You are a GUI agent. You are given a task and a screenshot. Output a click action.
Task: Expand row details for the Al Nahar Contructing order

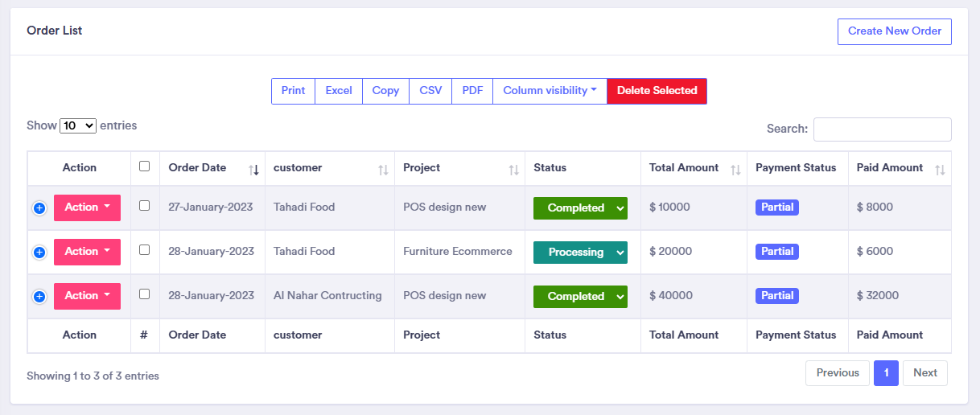point(39,297)
